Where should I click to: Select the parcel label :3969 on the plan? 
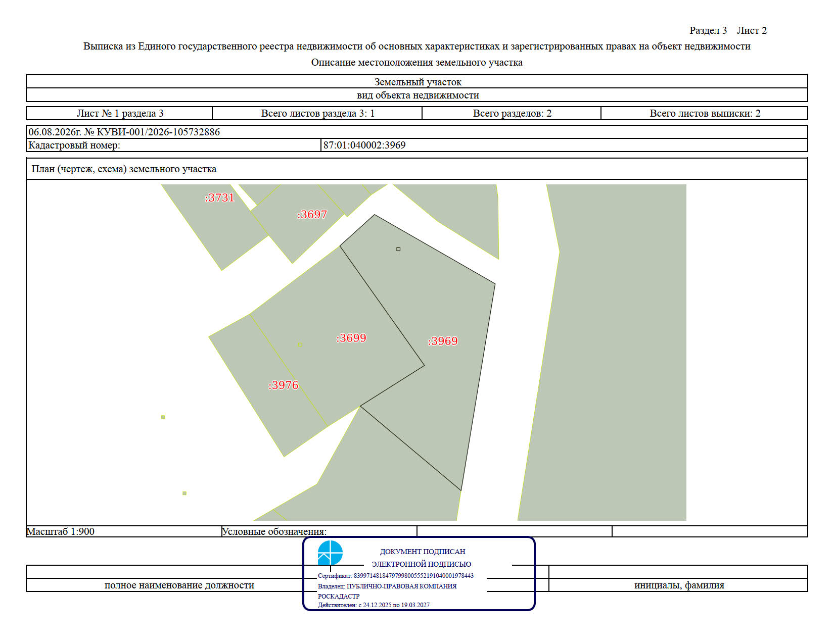(x=443, y=341)
